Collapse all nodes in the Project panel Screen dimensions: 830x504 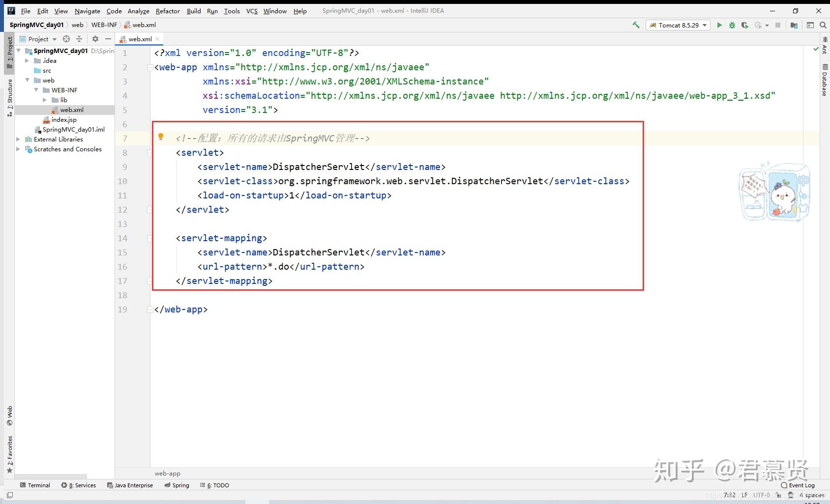click(79, 39)
